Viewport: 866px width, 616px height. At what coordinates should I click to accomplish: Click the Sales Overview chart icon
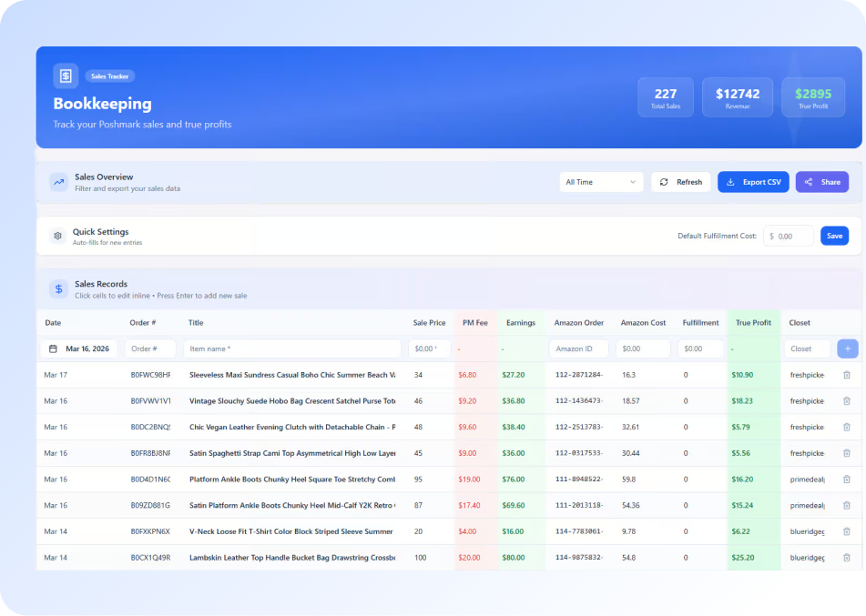point(58,182)
